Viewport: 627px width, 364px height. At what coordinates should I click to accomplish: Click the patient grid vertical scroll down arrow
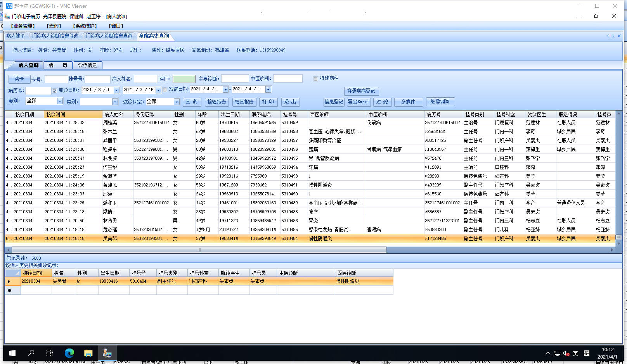(x=619, y=244)
